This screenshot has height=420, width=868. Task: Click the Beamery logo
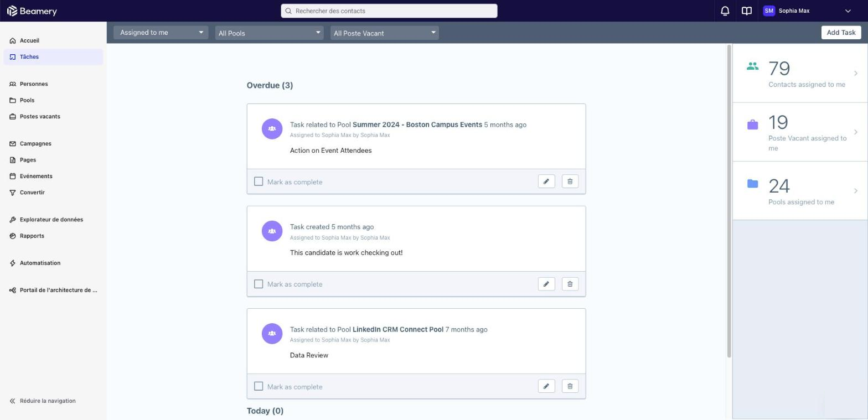click(32, 11)
